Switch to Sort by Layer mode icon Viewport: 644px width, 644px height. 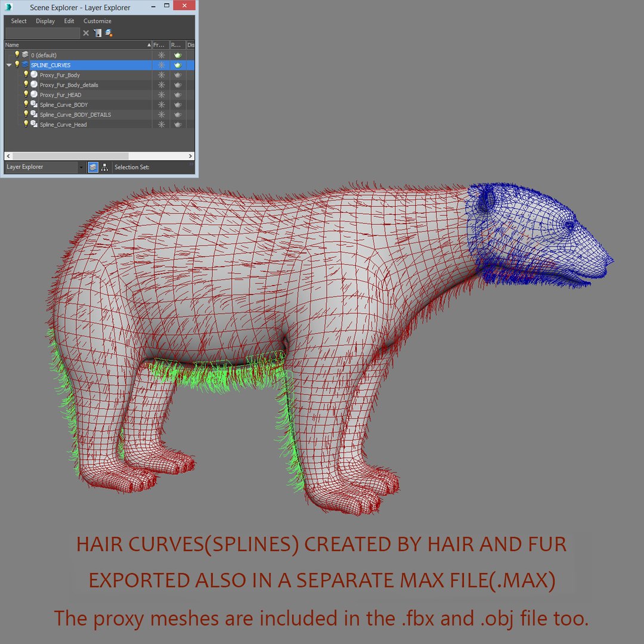pos(93,167)
